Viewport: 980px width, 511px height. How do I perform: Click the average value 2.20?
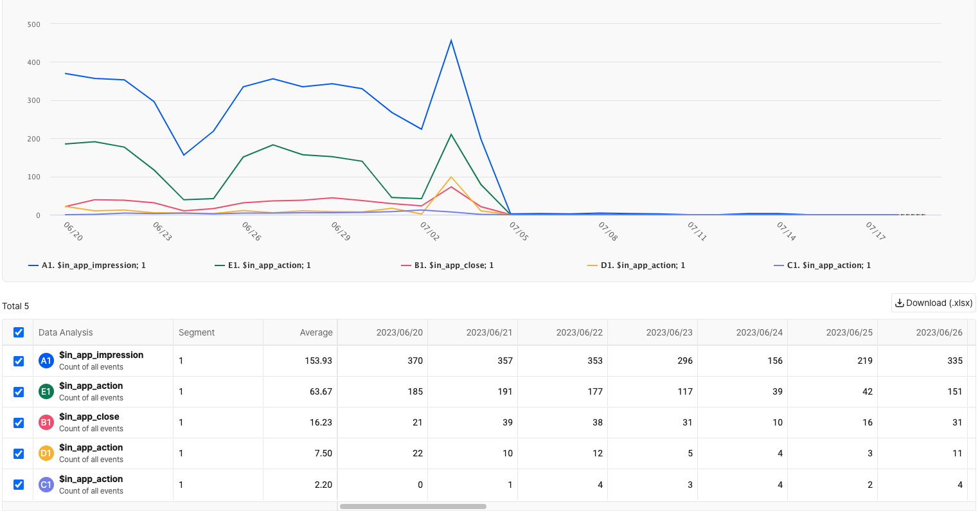(x=323, y=485)
